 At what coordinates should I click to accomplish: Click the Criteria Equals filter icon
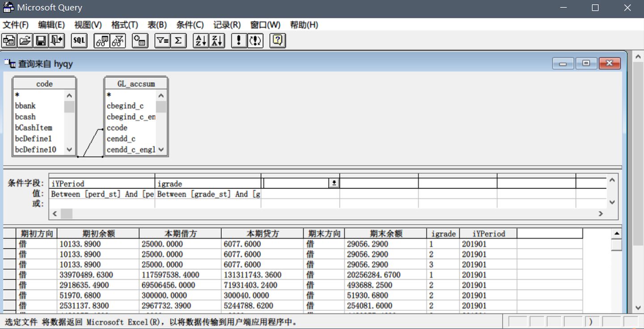pos(162,41)
